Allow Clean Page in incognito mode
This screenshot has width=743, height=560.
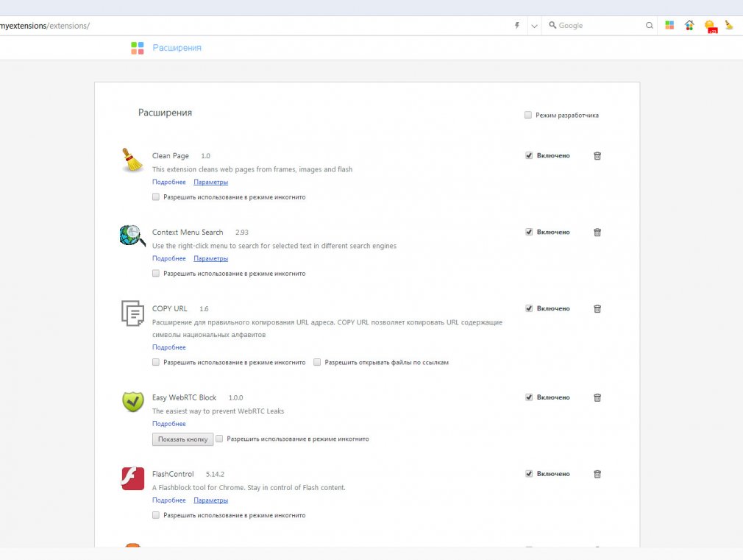[x=155, y=196]
